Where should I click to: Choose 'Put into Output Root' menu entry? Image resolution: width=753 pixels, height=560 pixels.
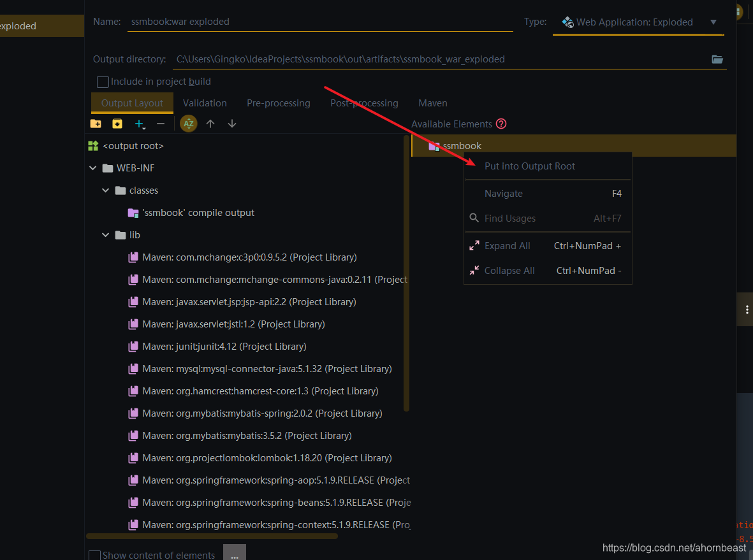pos(529,166)
